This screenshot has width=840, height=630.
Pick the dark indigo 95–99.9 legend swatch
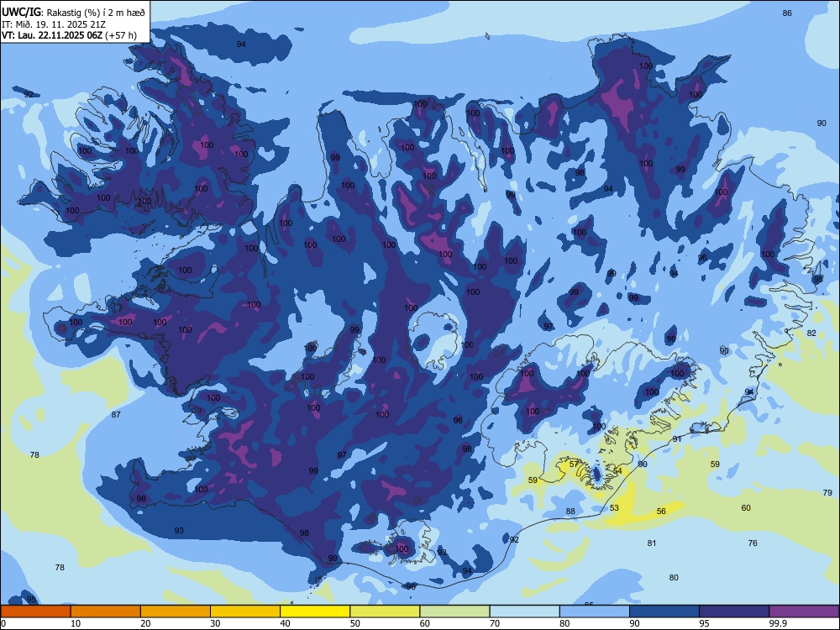[x=734, y=612]
